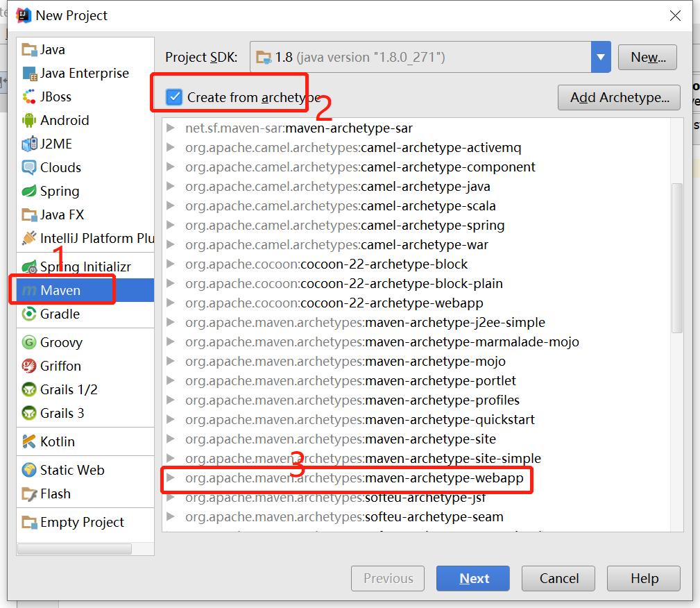Click the Griffon icon

point(29,366)
